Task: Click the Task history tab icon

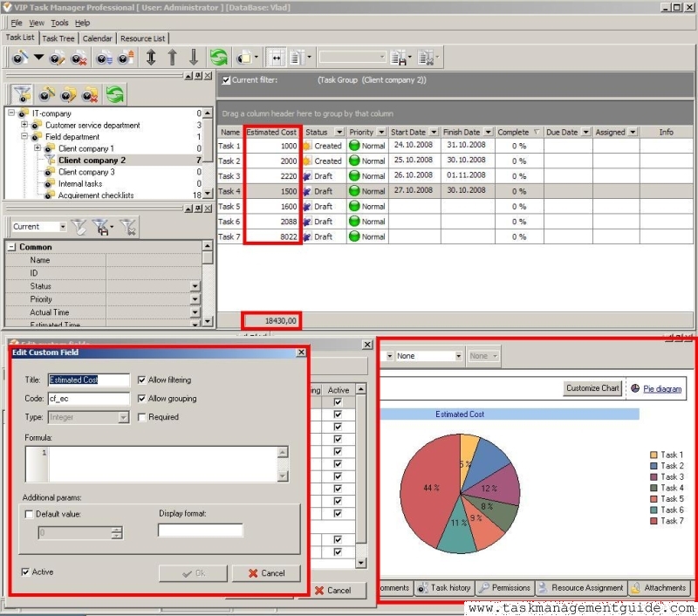Action: pos(422,588)
